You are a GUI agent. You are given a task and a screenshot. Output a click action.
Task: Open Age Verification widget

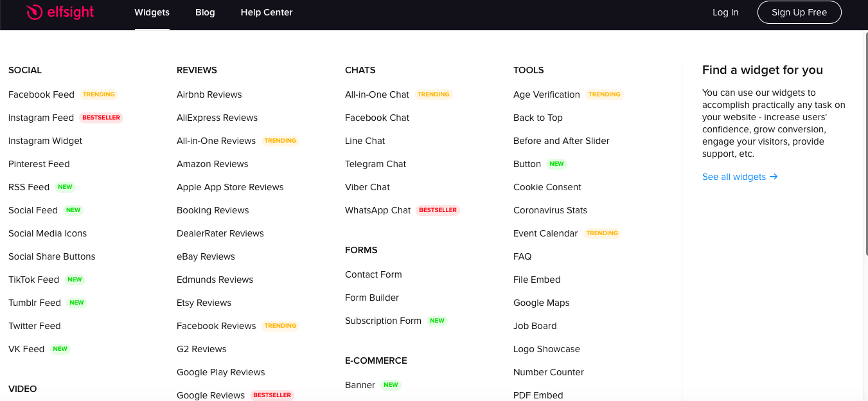tap(547, 94)
